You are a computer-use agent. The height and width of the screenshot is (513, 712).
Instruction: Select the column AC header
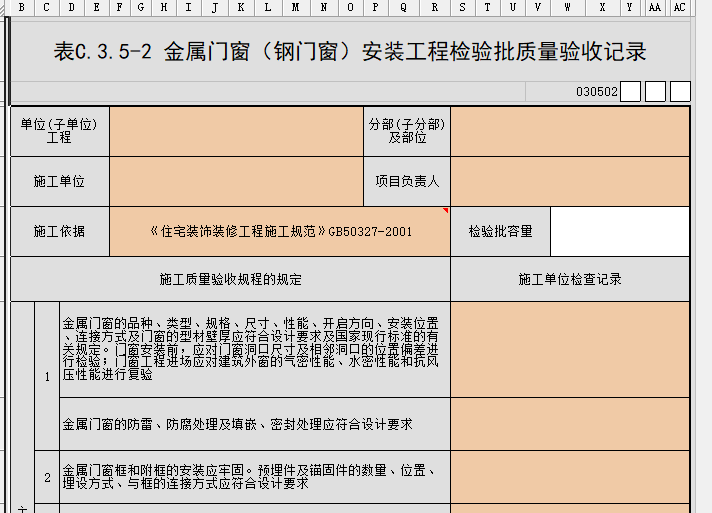point(679,7)
